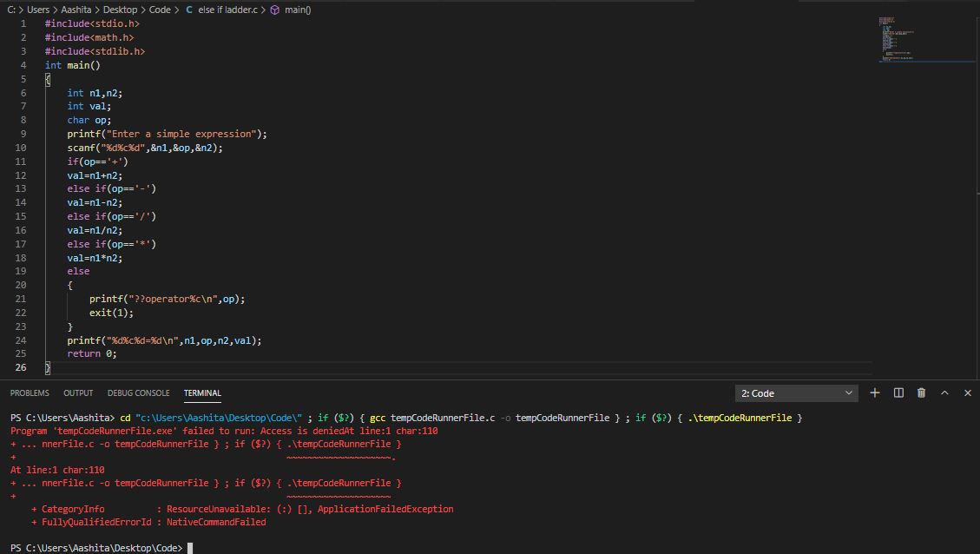Kill terminal using trash icon

(x=921, y=392)
